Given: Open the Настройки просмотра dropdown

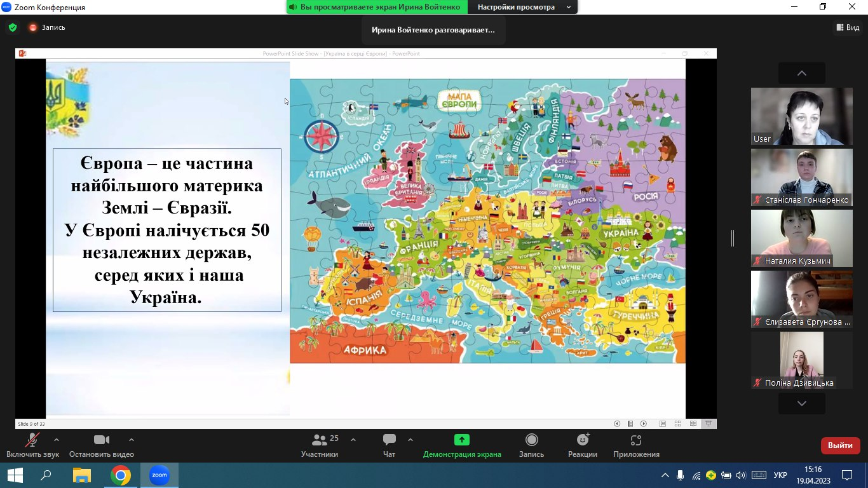Looking at the screenshot, I should click(x=522, y=7).
